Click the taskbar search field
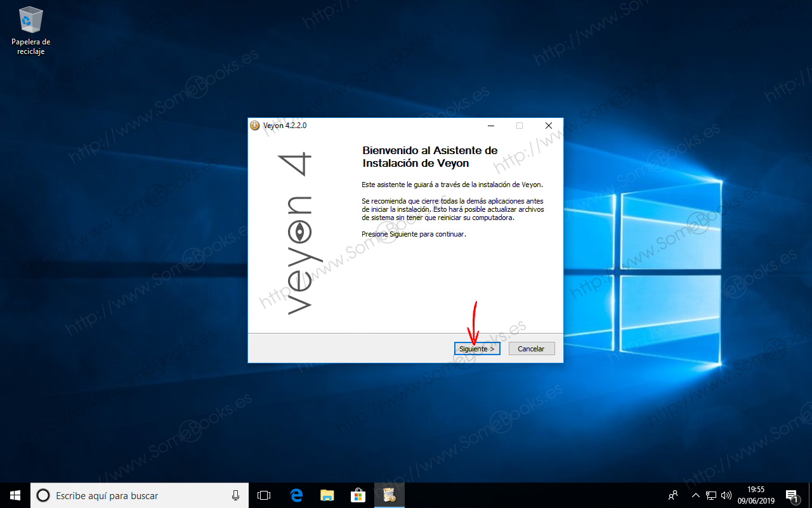The width and height of the screenshot is (812, 508). point(127,495)
